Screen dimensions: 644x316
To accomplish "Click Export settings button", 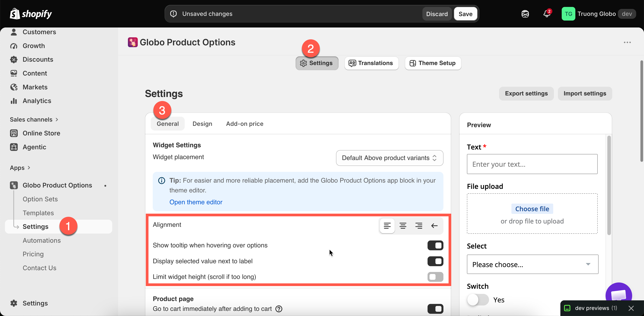I will click(x=526, y=93).
